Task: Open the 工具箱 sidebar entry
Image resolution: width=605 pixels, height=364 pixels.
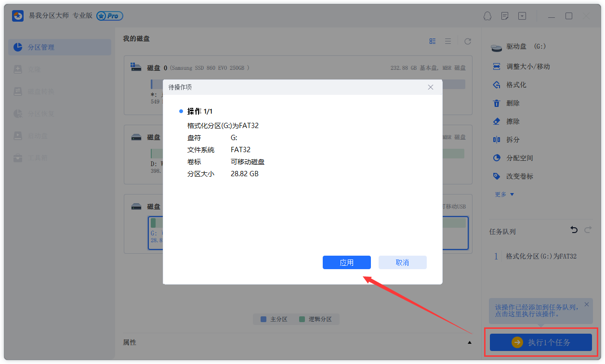Action: click(x=32, y=157)
